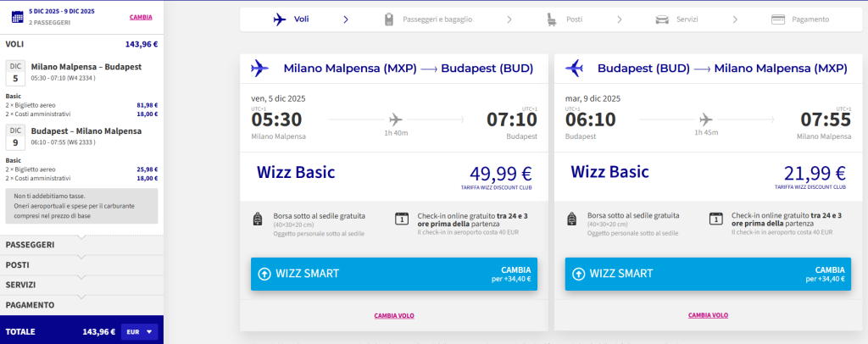
Task: Open the EUR currency dropdown
Action: pyautogui.click(x=140, y=332)
